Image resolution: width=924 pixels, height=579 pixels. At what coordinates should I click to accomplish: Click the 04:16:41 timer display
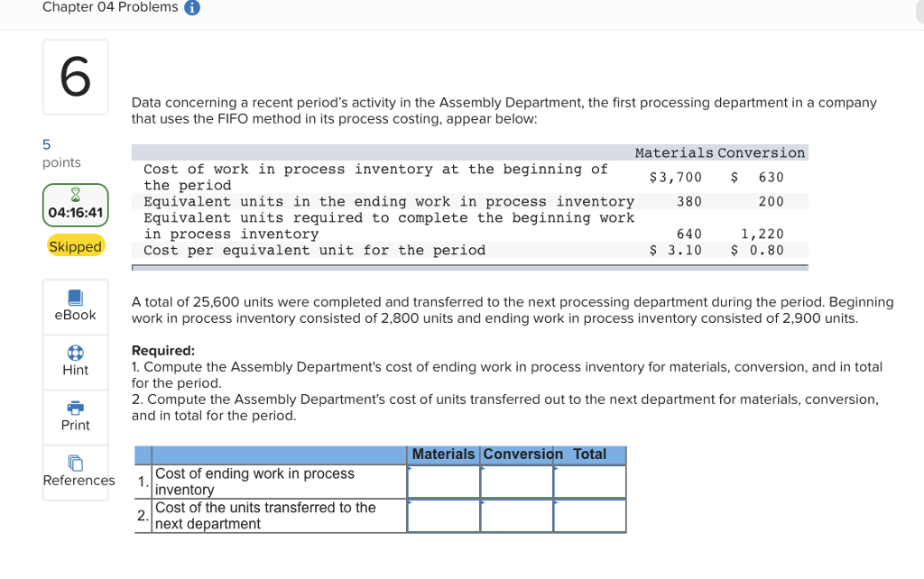75,214
